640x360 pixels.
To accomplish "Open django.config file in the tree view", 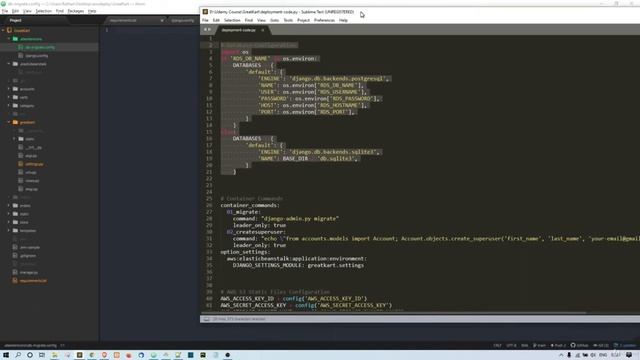I will [x=36, y=56].
